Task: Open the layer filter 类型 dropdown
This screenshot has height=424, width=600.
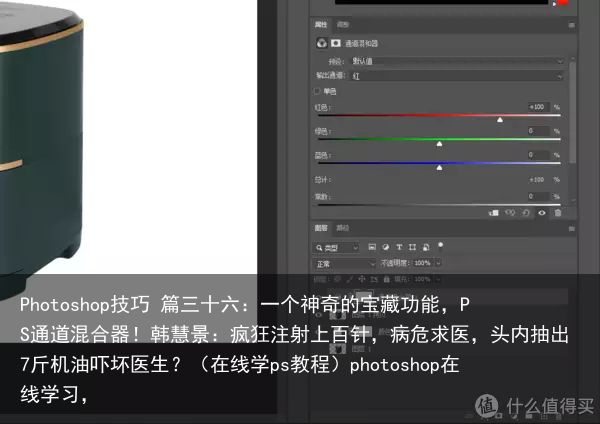Action: tap(336, 248)
